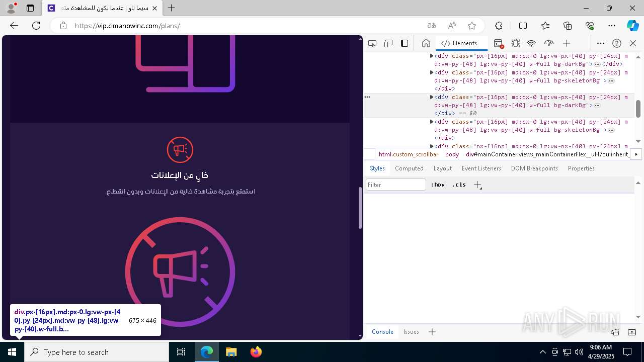Screen dimensions: 644x362
Task: Click ellipsis inside first bg-darkBg div
Action: [597, 64]
